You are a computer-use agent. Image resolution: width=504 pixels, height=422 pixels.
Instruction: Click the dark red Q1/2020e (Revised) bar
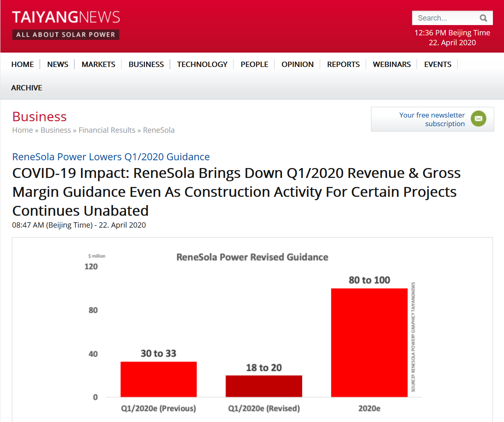coord(264,386)
